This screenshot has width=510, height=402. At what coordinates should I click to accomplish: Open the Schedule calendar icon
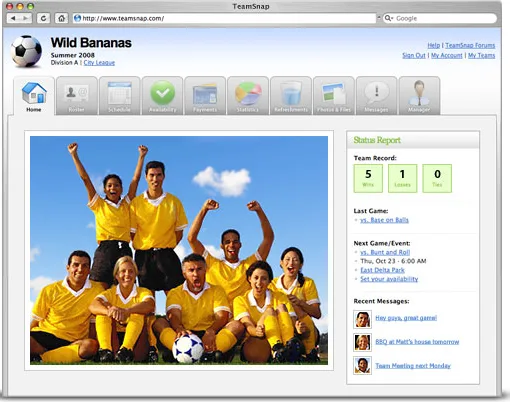point(119,93)
